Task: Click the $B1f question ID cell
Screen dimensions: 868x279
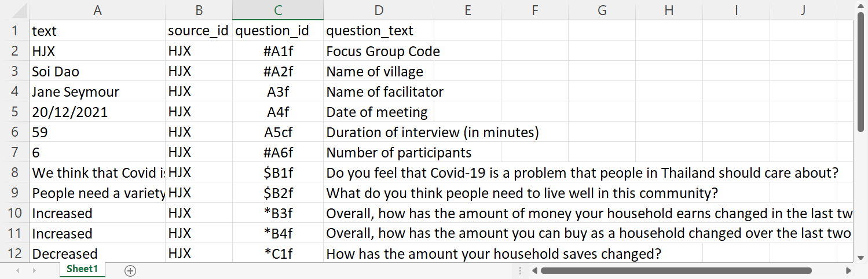Action: tap(278, 172)
